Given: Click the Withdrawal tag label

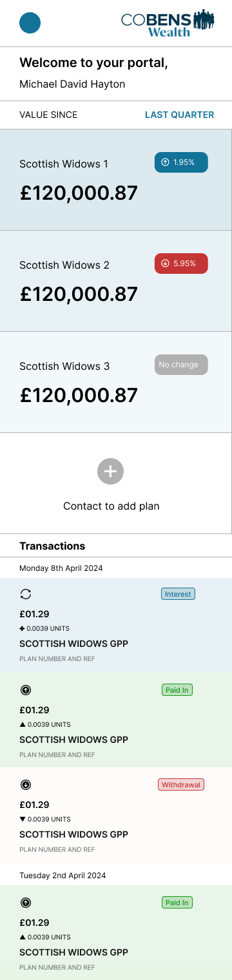Looking at the screenshot, I should click(x=181, y=785).
